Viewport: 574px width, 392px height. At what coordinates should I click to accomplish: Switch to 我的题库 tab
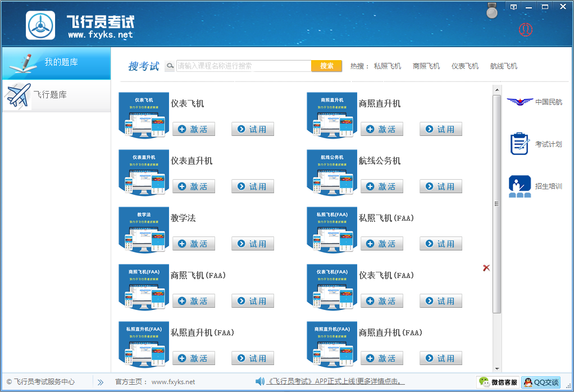[56, 63]
